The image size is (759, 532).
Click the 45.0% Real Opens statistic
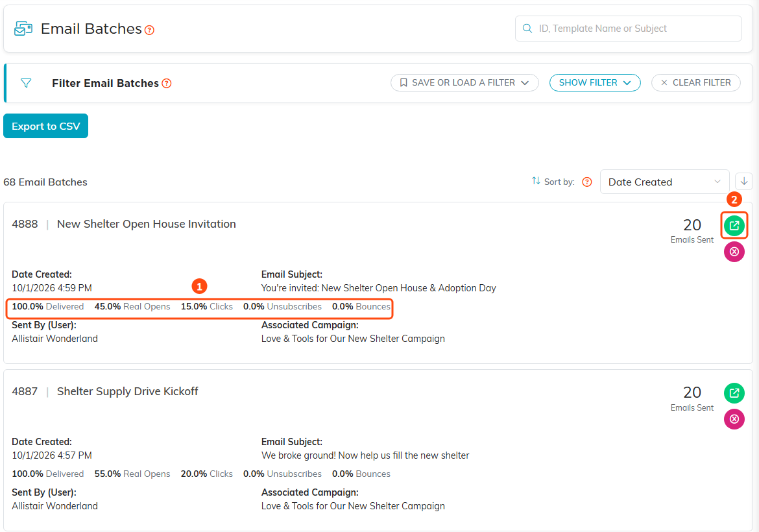[x=132, y=306]
